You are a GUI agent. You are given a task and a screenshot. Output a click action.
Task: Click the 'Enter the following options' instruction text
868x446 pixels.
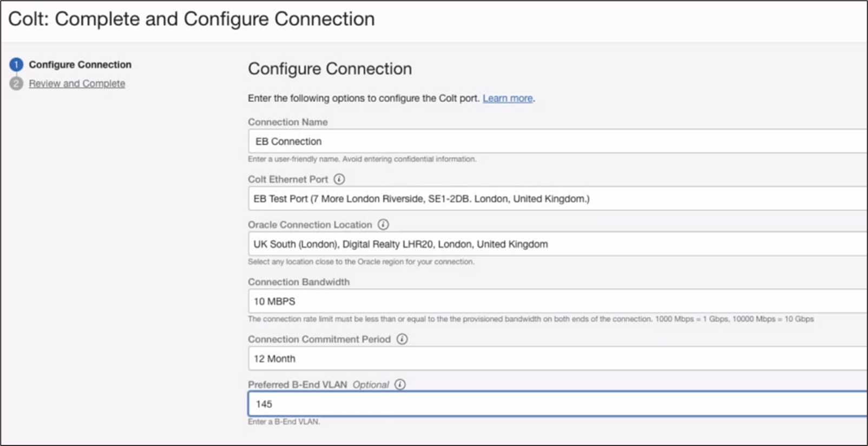364,98
